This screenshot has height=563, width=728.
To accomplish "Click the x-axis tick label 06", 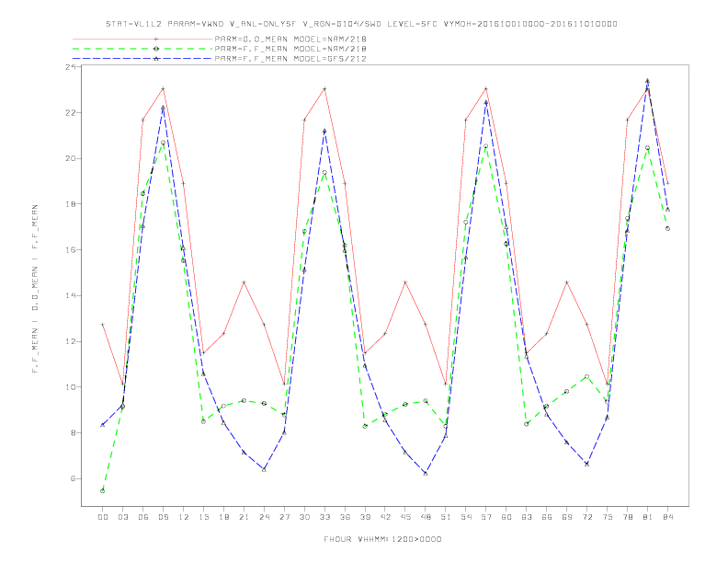I will (143, 517).
